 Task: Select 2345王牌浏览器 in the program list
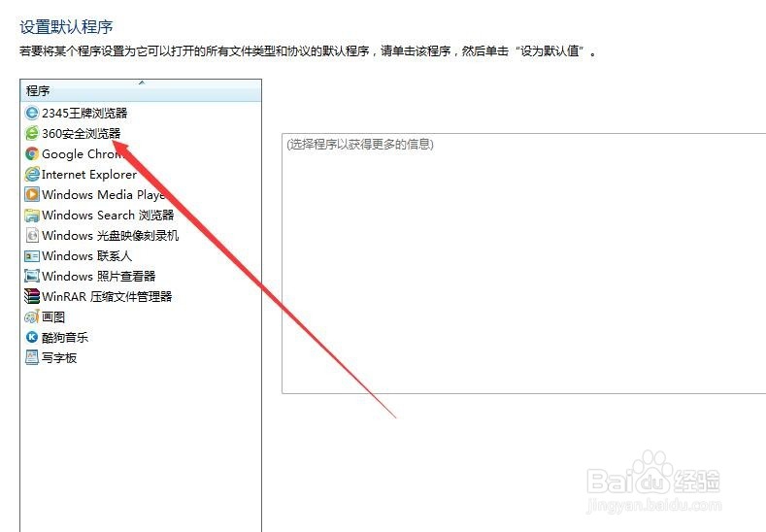84,113
